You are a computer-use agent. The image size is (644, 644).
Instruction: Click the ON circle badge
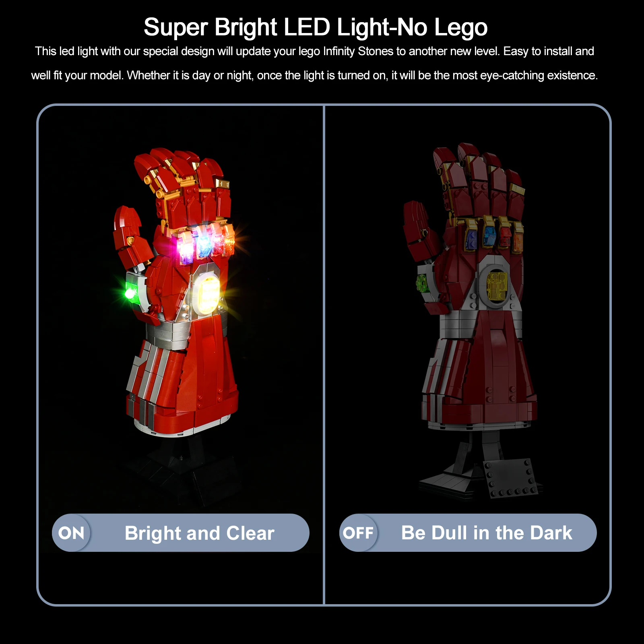click(71, 533)
